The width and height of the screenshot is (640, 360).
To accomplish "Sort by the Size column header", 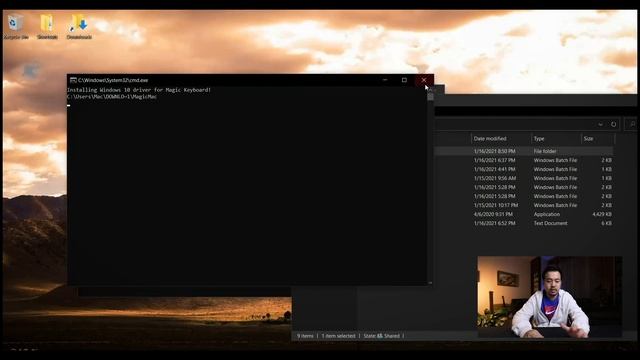I will click(x=588, y=139).
